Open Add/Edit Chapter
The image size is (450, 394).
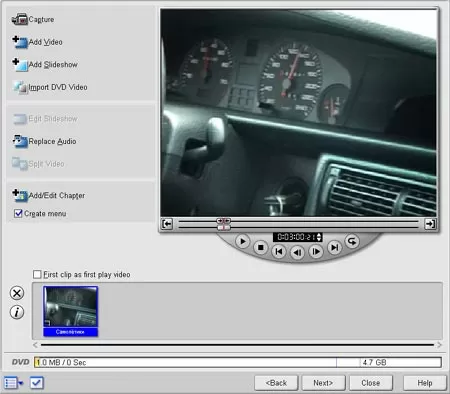[48, 195]
